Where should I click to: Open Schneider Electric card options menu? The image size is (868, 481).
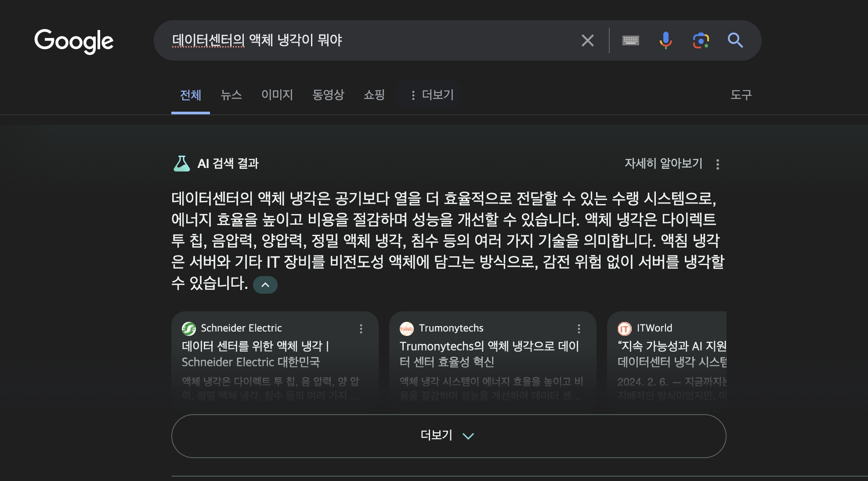tap(361, 328)
